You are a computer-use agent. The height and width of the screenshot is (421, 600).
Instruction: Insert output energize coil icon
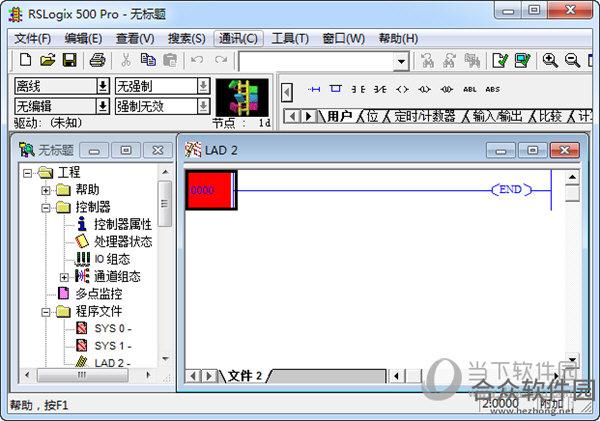pyautogui.click(x=402, y=89)
